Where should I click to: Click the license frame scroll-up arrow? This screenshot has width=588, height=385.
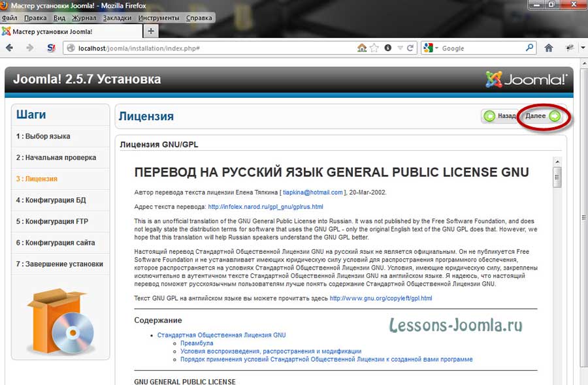click(557, 162)
